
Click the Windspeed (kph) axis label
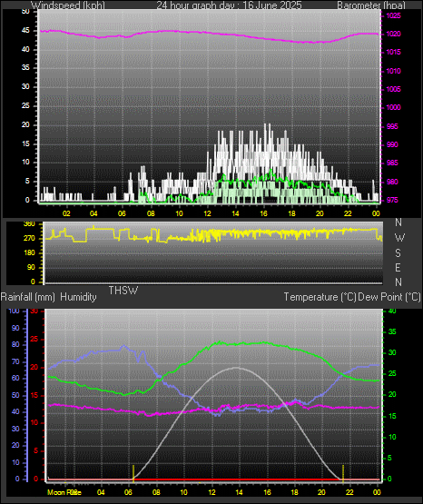coord(67,5)
